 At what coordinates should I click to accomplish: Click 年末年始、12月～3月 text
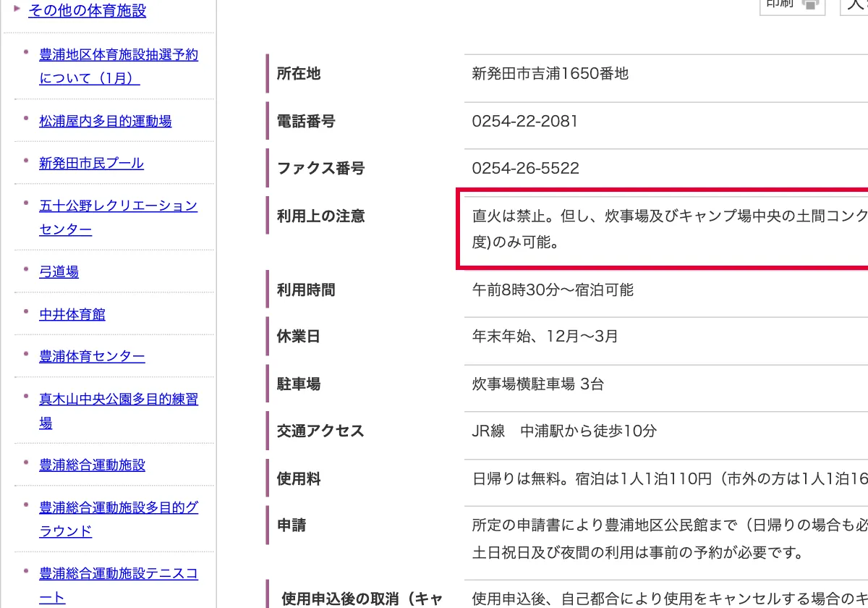(545, 337)
